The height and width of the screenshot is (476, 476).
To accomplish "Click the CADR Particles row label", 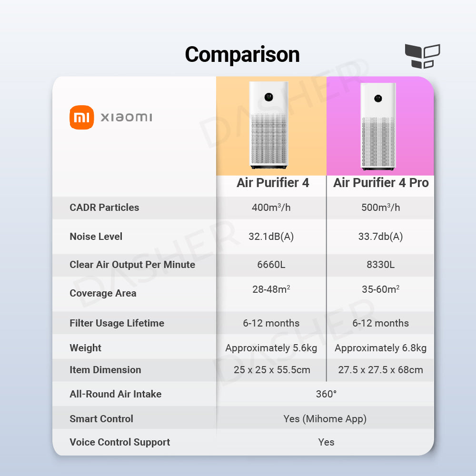I will pyautogui.click(x=104, y=208).
